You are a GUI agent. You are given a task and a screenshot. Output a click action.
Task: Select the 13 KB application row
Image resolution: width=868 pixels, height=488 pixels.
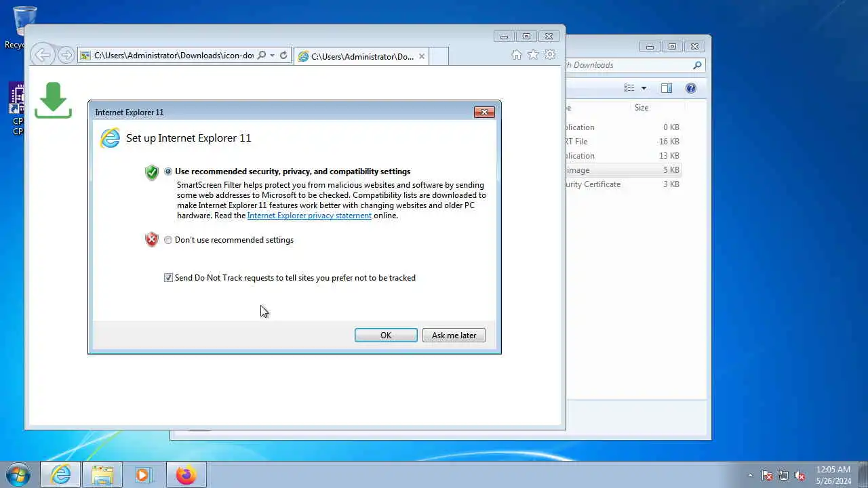[x=624, y=156]
